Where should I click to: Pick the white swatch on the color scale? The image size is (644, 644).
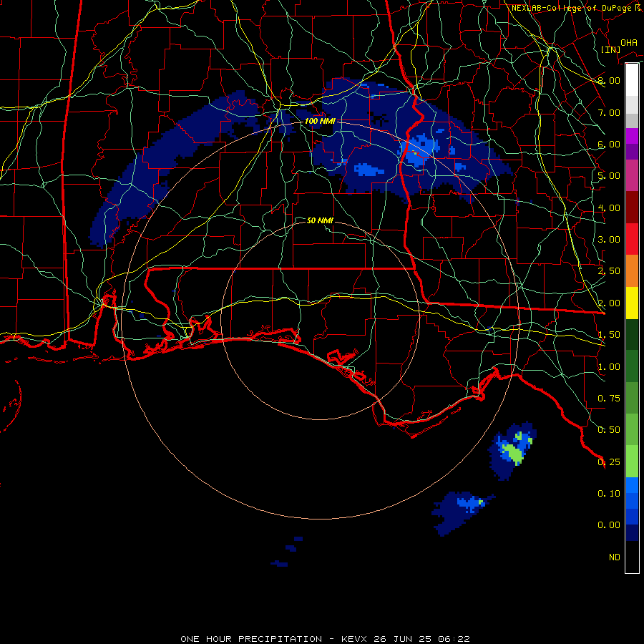tap(632, 80)
